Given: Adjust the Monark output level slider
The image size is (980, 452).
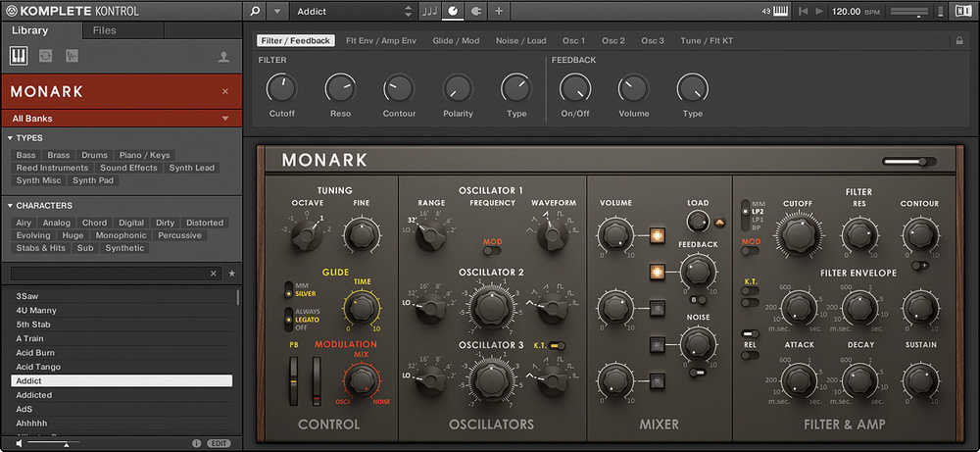Looking at the screenshot, I should pyautogui.click(x=909, y=162).
